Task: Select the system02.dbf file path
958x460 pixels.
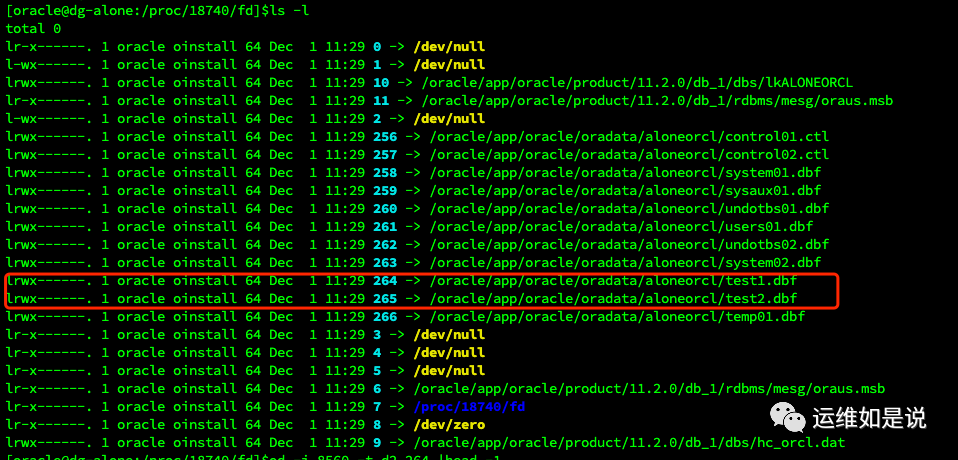Action: pos(625,263)
